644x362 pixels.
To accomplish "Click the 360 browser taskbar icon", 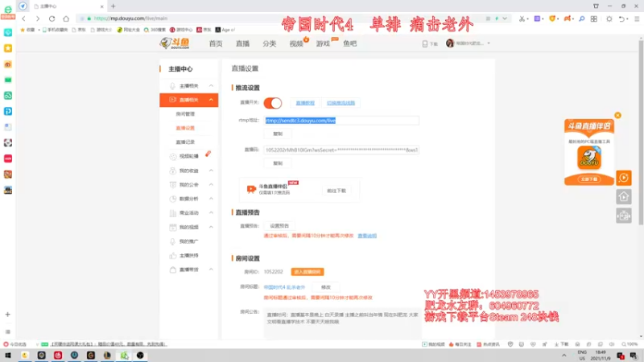I will coord(124,356).
